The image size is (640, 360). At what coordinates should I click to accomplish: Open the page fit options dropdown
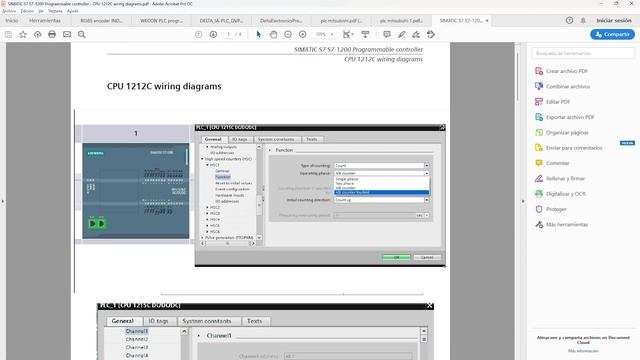pyautogui.click(x=348, y=34)
